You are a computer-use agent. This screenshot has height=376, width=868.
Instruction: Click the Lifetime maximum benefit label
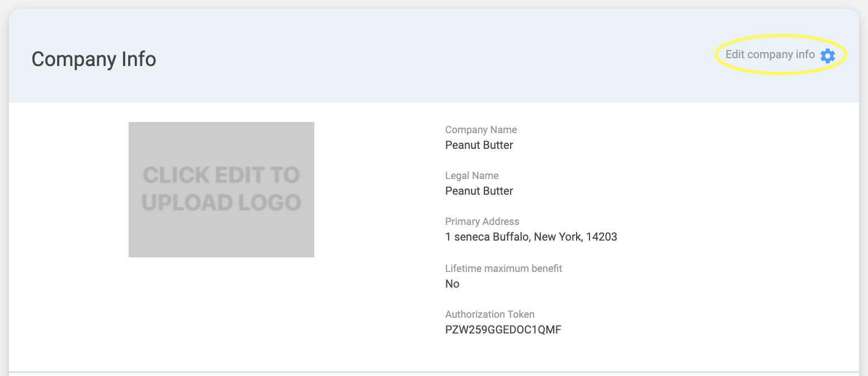click(x=503, y=269)
